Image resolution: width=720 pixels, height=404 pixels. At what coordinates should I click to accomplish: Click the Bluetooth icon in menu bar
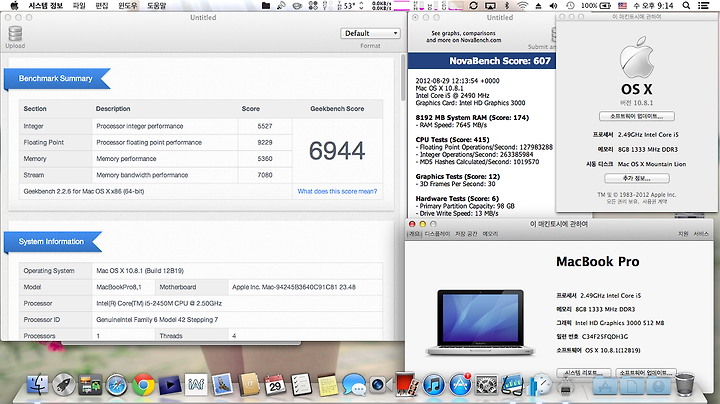507,6
